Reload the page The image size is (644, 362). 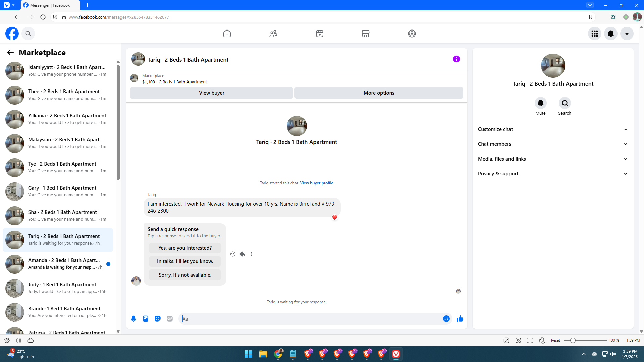pos(43,17)
